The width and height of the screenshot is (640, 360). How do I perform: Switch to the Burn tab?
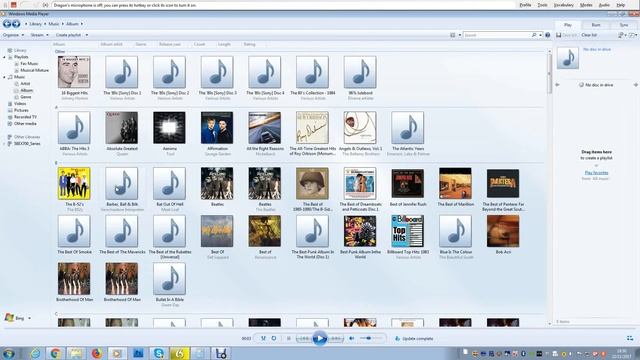coord(596,25)
